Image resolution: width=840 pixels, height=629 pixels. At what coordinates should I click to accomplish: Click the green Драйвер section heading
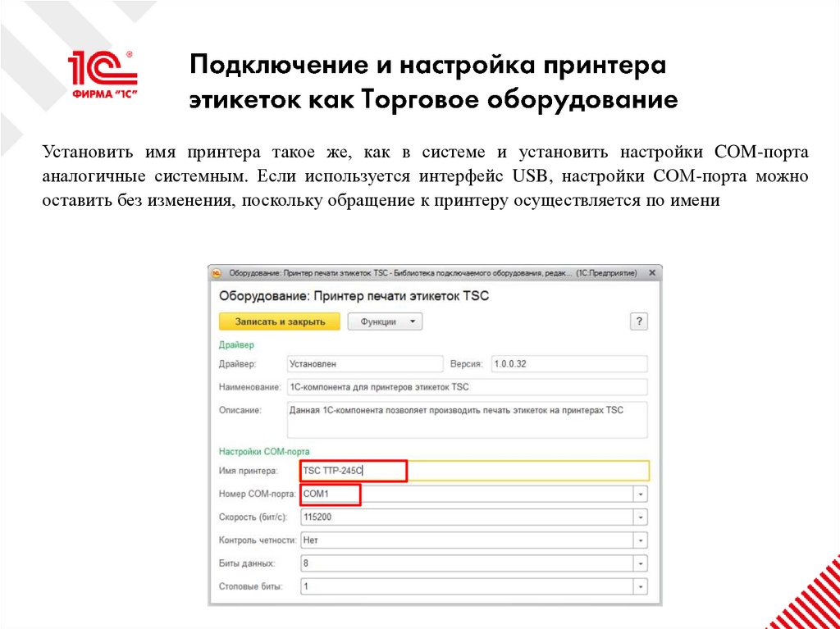pos(236,344)
